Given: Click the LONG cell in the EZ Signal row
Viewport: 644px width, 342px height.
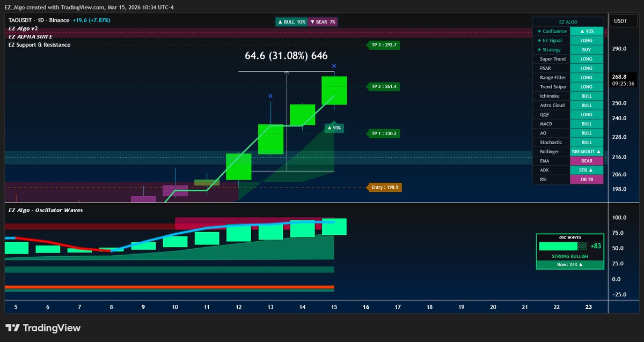Looking at the screenshot, I should click(x=587, y=40).
